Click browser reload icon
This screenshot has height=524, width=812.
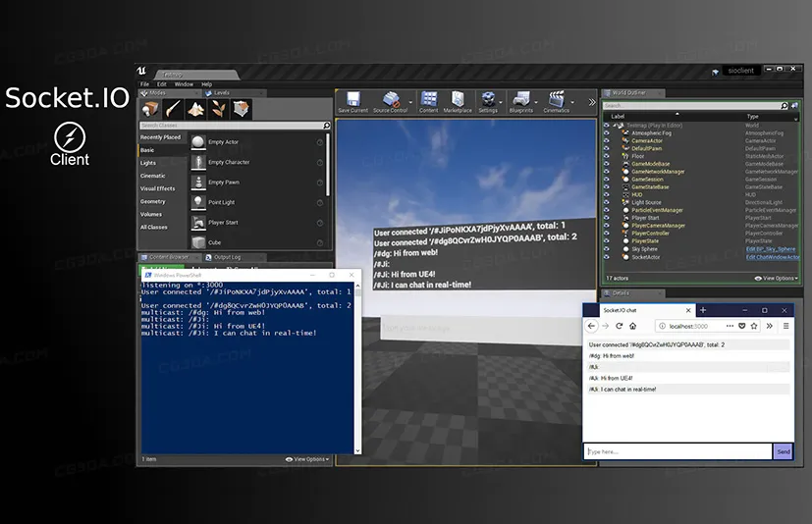pyautogui.click(x=619, y=326)
